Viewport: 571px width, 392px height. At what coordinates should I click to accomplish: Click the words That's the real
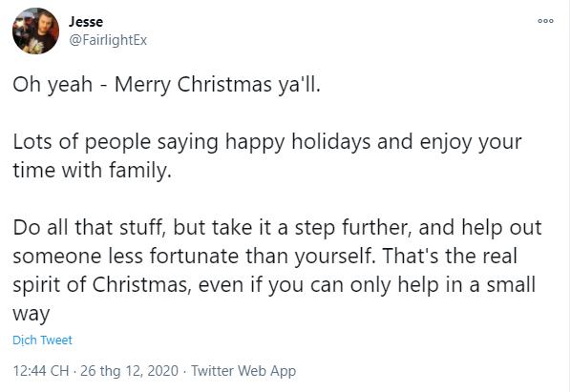click(450, 256)
